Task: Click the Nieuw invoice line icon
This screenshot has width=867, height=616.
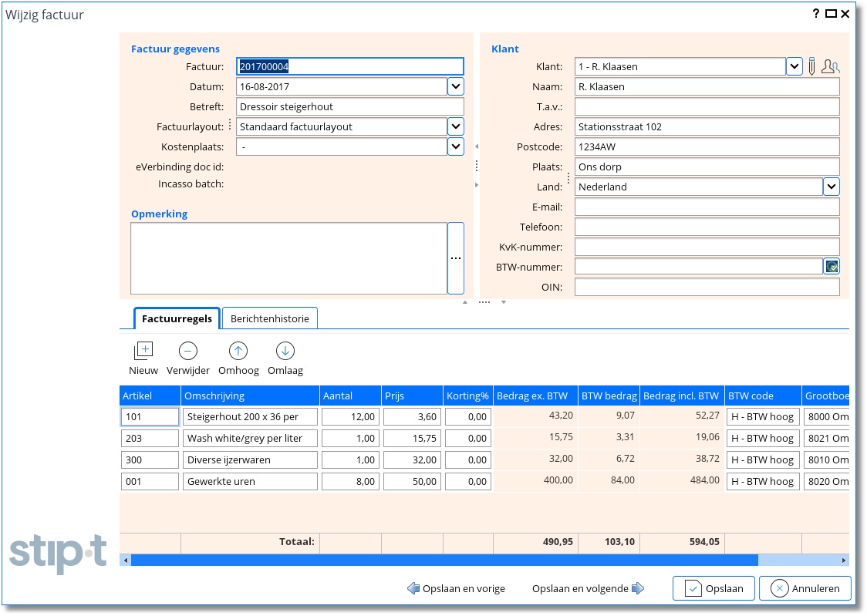Action: (143, 352)
